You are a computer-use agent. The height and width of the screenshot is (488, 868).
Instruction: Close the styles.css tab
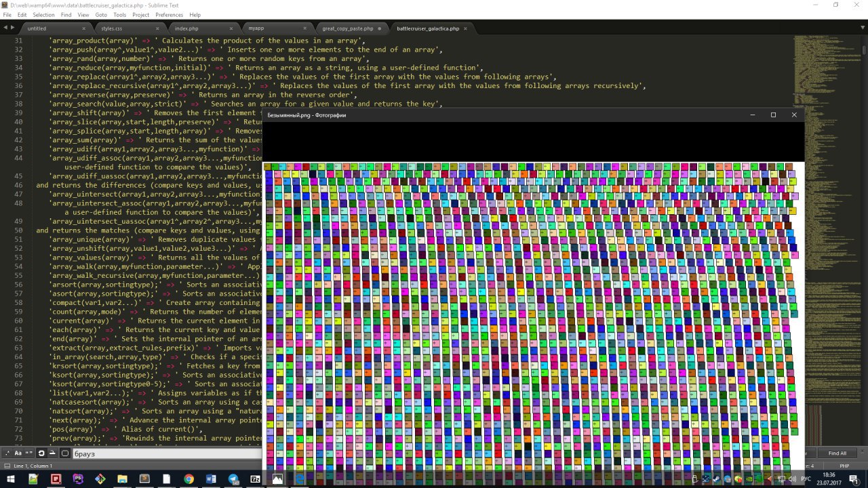click(158, 28)
